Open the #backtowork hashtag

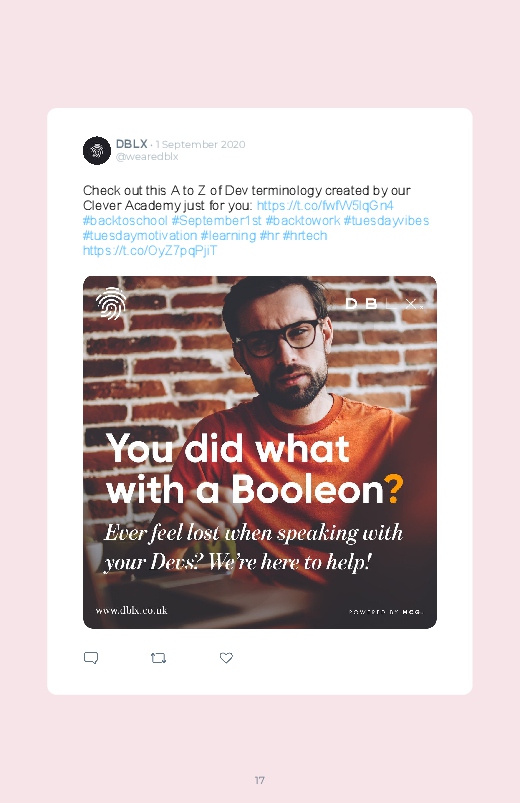[303, 221]
